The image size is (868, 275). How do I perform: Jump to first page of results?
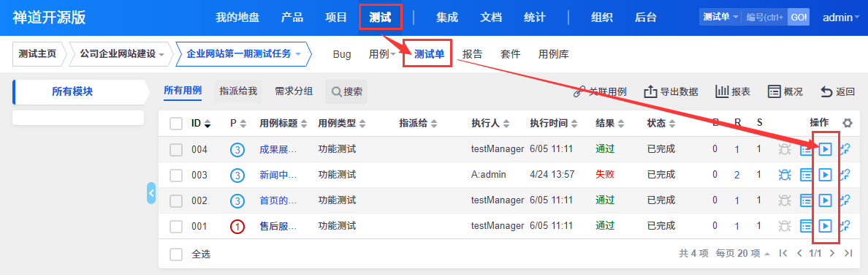pyautogui.click(x=783, y=253)
